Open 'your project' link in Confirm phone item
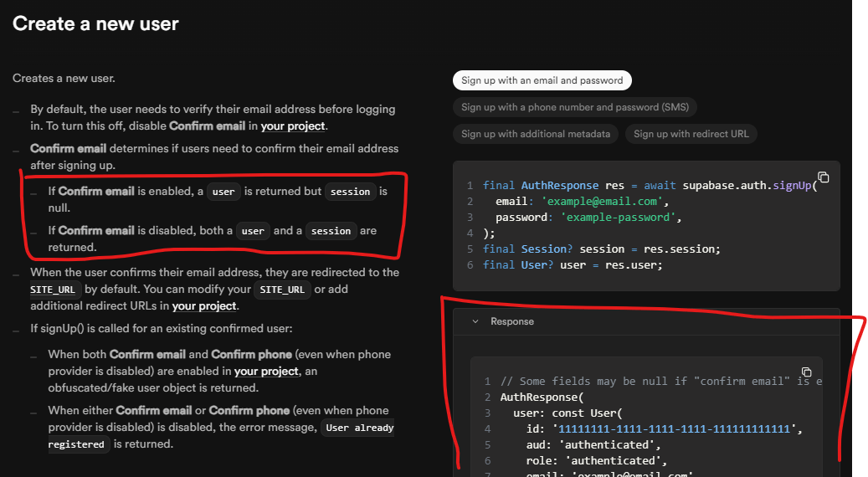The width and height of the screenshot is (868, 477). coord(266,372)
